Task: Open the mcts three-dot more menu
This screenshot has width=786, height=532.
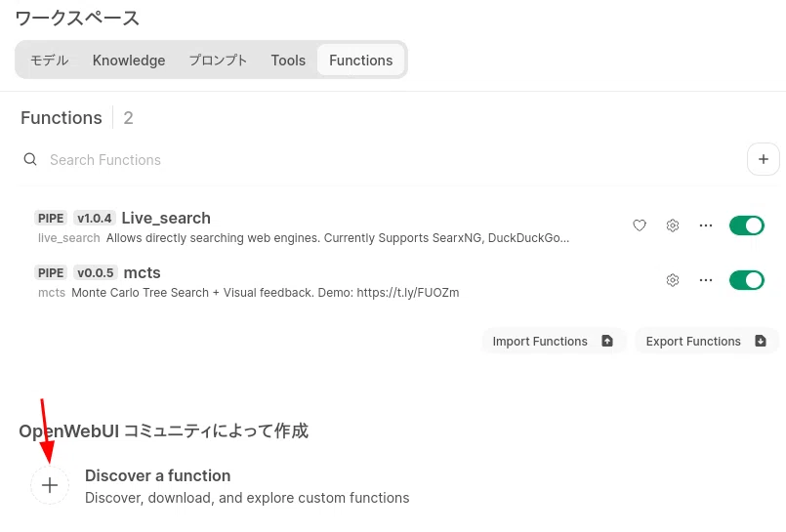Action: 706,280
